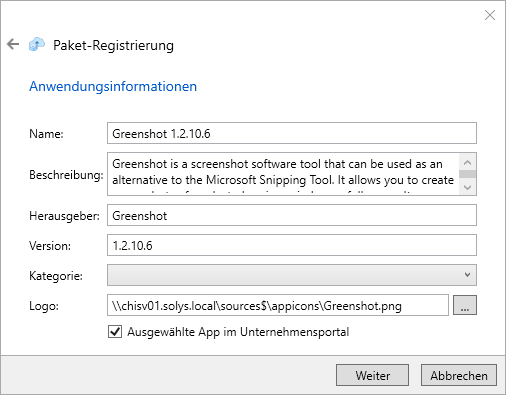Uncheck Ausgewählte App im Unternehmensportal checkbox

(x=115, y=332)
